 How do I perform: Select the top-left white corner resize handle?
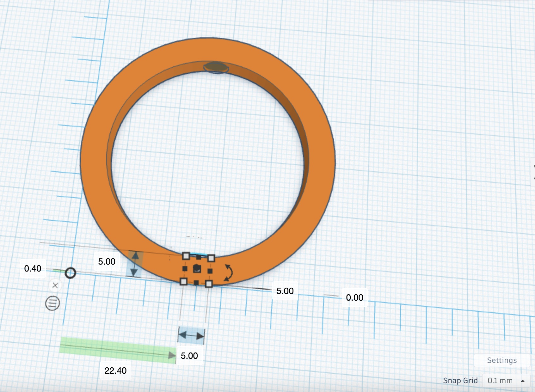tap(186, 256)
